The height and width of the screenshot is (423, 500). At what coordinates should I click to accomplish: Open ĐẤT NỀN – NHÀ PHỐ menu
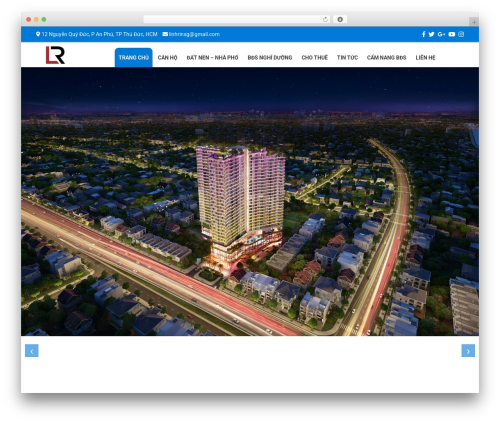[212, 58]
